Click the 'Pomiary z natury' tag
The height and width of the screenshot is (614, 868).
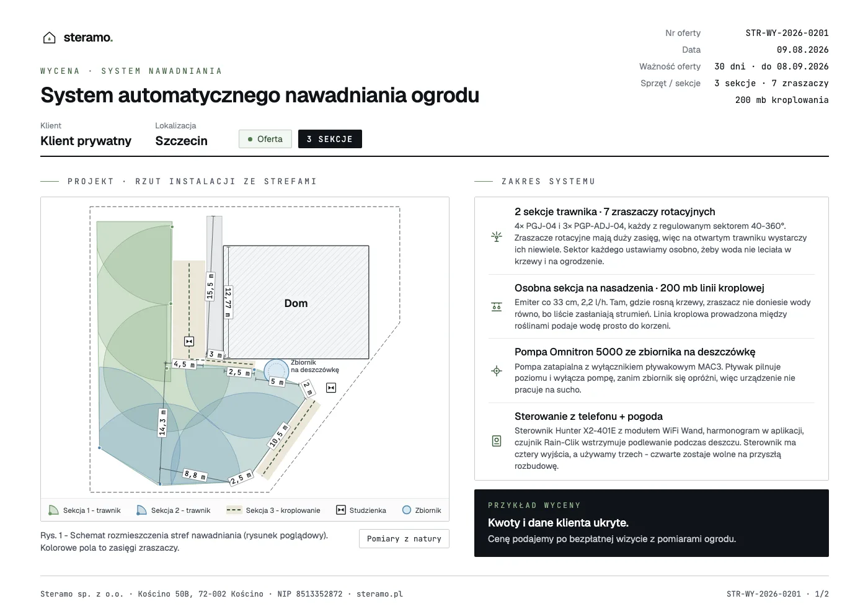(404, 539)
